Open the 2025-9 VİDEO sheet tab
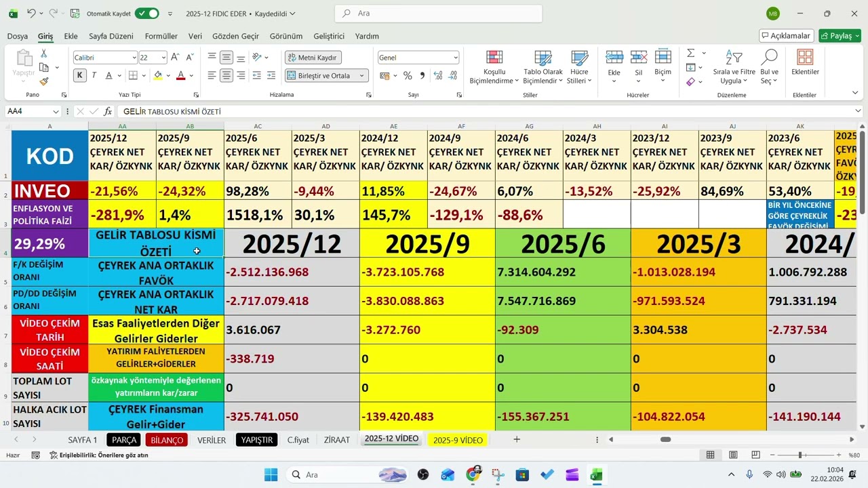 [458, 440]
